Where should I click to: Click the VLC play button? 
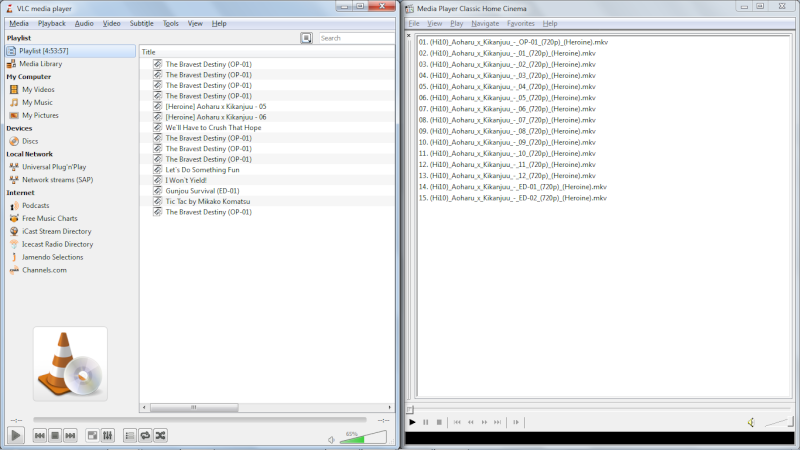pyautogui.click(x=16, y=435)
